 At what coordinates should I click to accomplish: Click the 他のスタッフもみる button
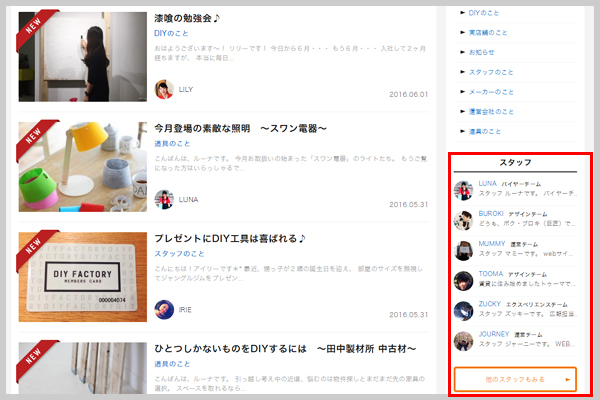click(x=515, y=379)
